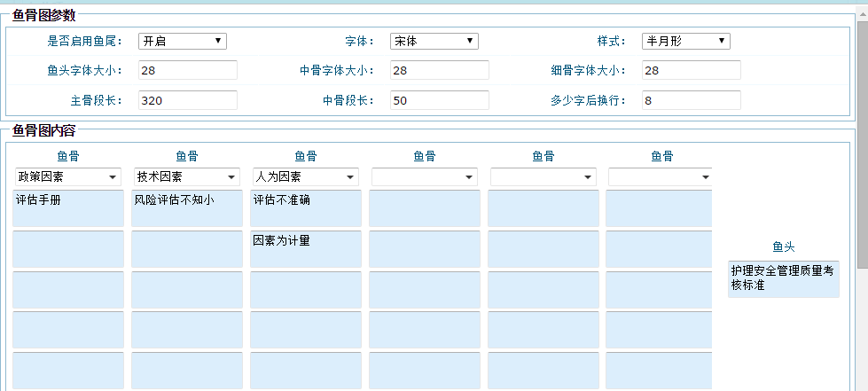Open the 样式 style dropdown
The width and height of the screenshot is (868, 391).
685,41
